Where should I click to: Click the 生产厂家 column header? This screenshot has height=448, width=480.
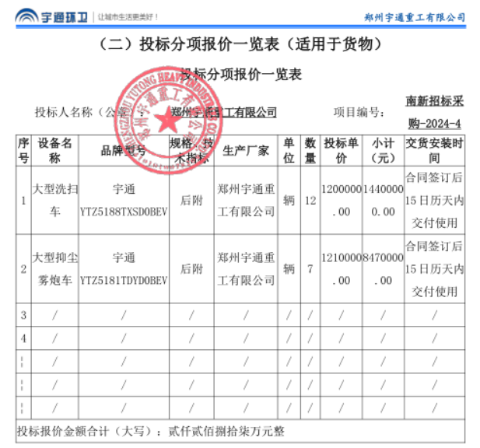246,151
